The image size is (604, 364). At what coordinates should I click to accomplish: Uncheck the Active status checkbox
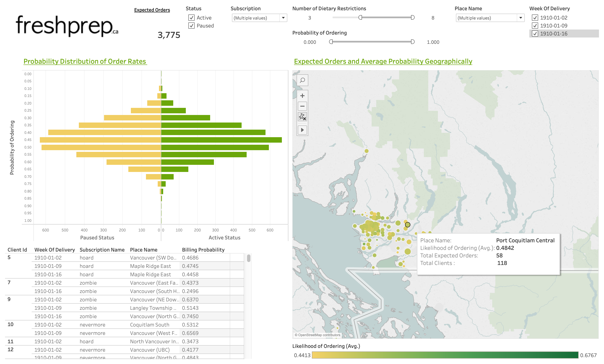(191, 18)
